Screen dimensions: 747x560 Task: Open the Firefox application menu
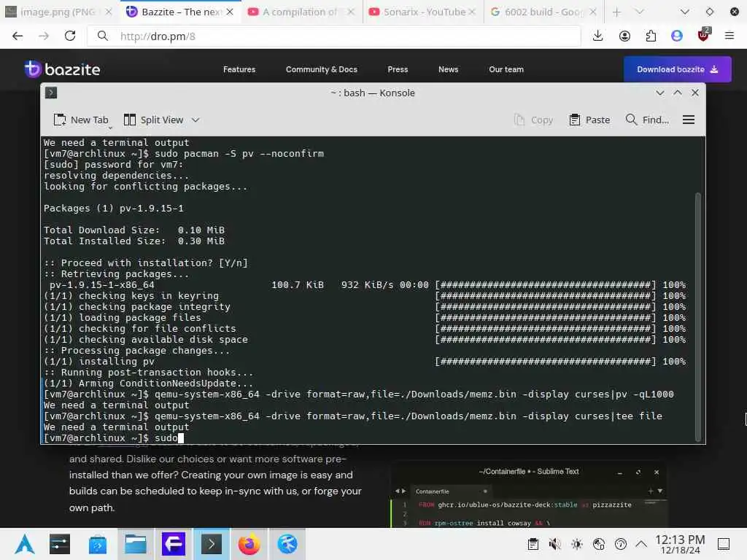point(729,36)
